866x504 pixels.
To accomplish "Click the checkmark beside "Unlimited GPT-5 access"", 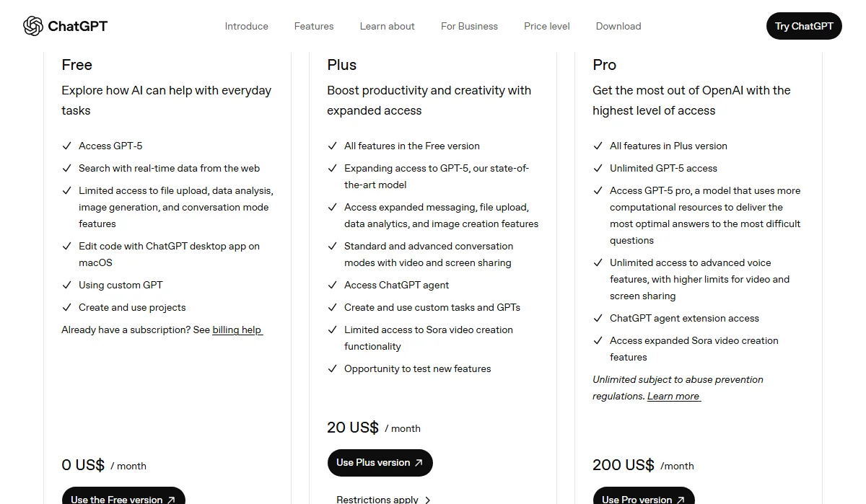I will tap(598, 168).
